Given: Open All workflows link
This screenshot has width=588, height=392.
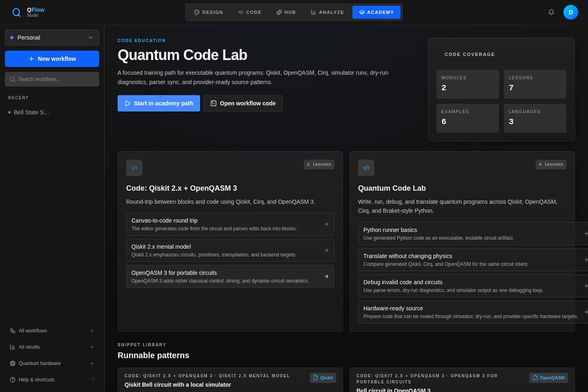Looking at the screenshot, I should 52,331.
